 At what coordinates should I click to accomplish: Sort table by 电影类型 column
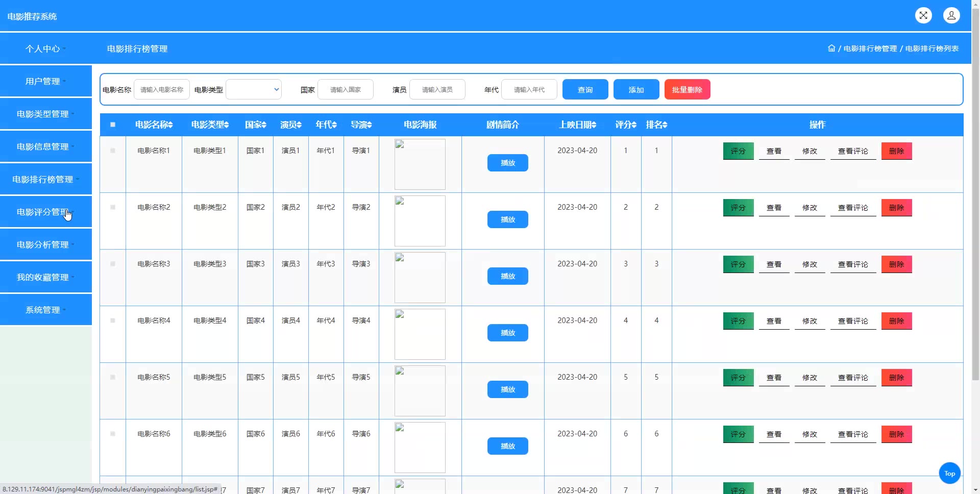point(210,125)
